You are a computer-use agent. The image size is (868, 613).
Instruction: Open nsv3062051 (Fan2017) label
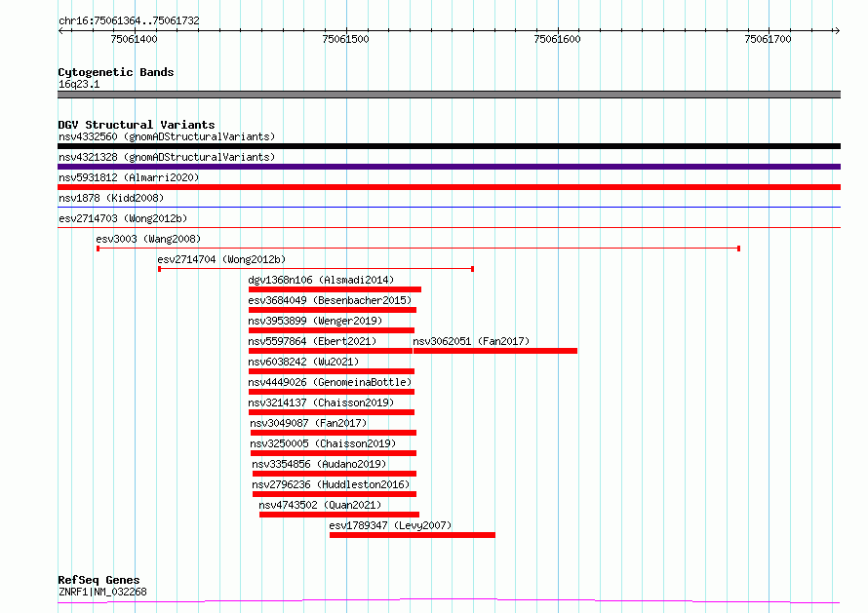point(471,341)
